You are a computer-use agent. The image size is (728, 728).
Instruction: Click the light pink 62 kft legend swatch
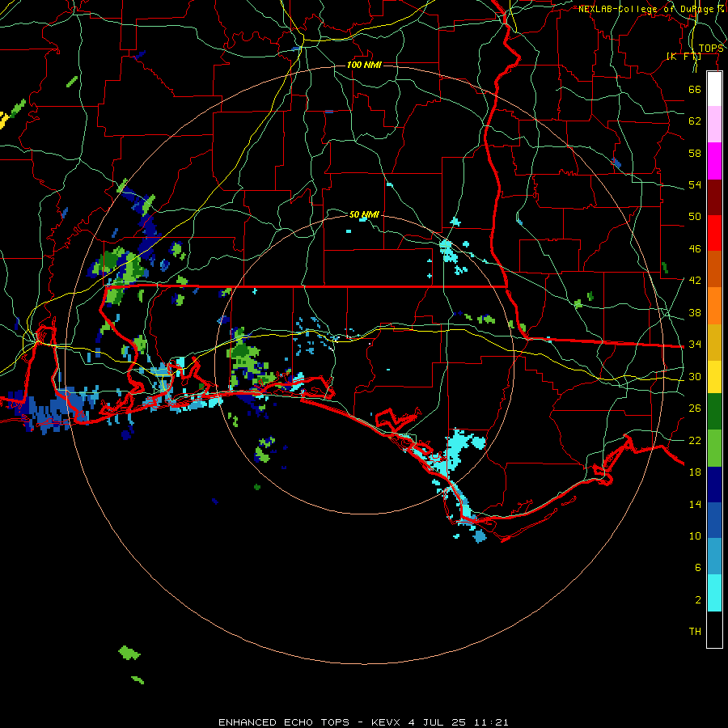click(x=714, y=124)
